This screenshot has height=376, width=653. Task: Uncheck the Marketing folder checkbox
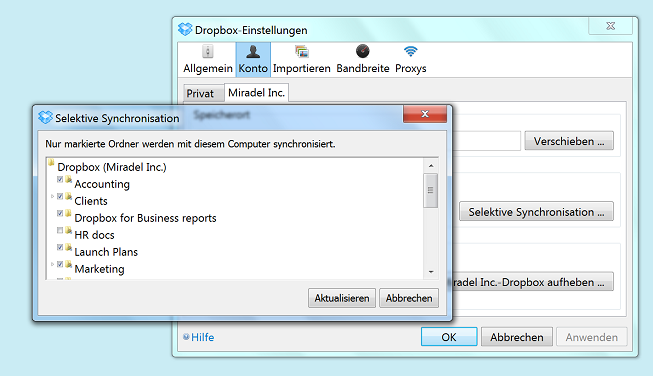tap(60, 264)
